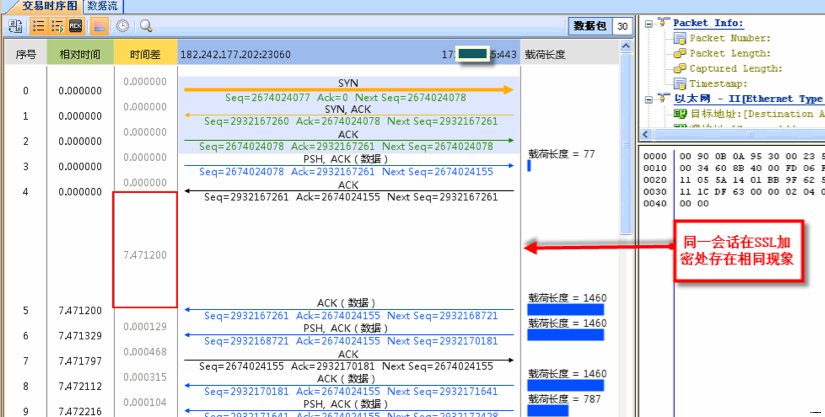Click the sequence diagram scrollbar up arrow

click(627, 46)
